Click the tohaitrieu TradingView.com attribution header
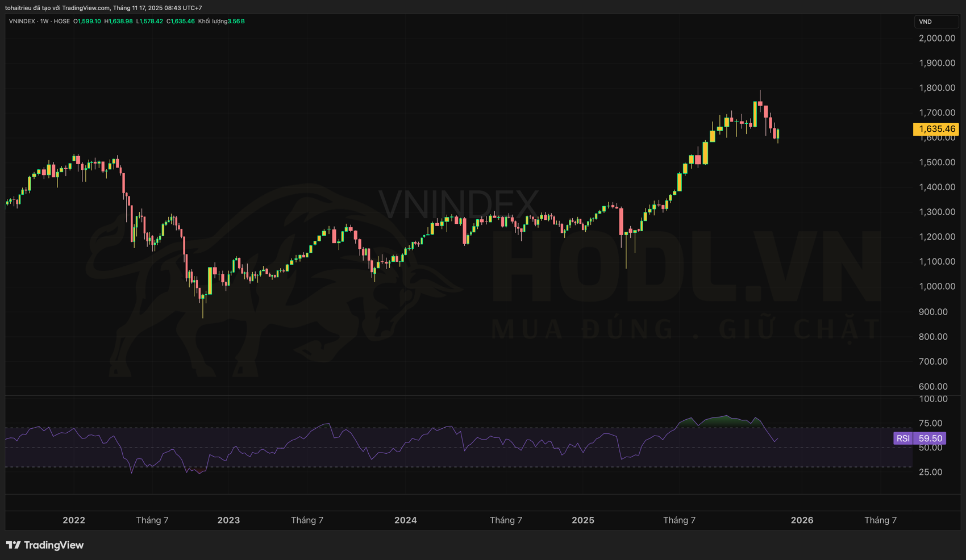This screenshot has height=560, width=966. click(103, 8)
